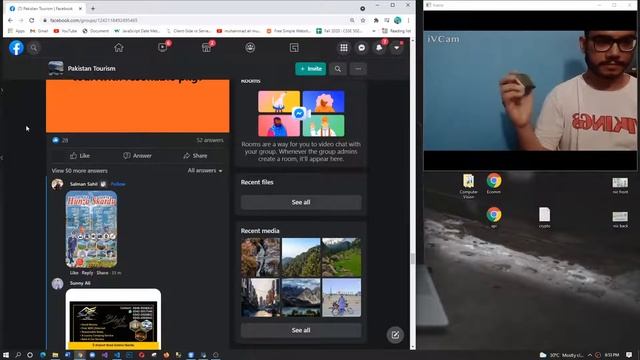The width and height of the screenshot is (640, 360).
Task: Go to Facebook Home feed icon
Action: (119, 48)
